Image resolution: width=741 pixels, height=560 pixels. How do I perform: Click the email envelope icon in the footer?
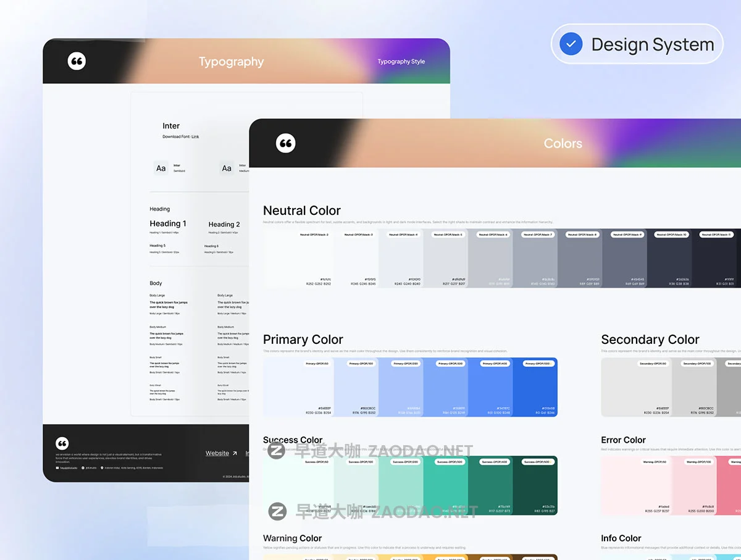pyautogui.click(x=57, y=468)
